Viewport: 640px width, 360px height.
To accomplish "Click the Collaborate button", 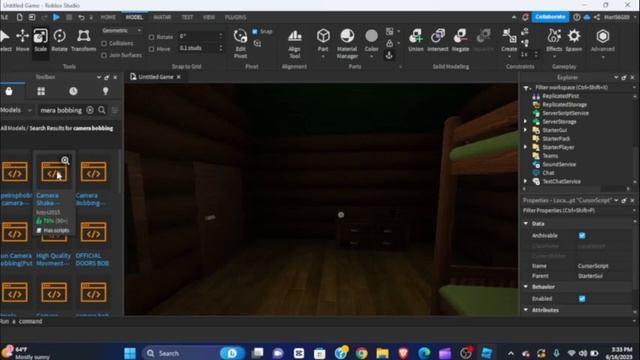I will (x=550, y=17).
